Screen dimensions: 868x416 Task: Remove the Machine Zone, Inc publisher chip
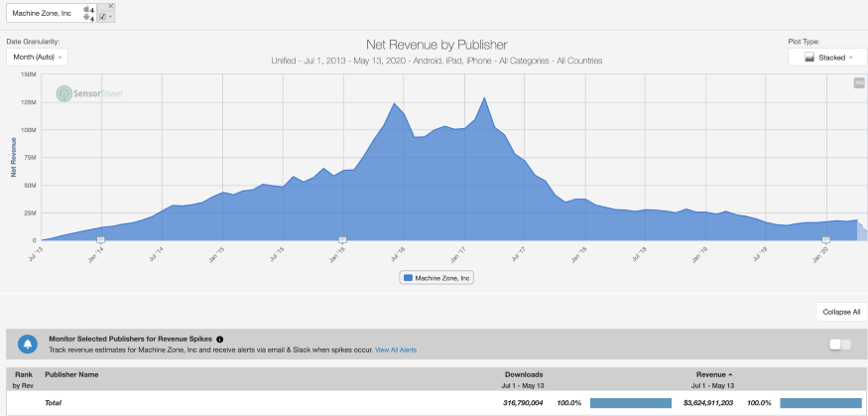111,6
